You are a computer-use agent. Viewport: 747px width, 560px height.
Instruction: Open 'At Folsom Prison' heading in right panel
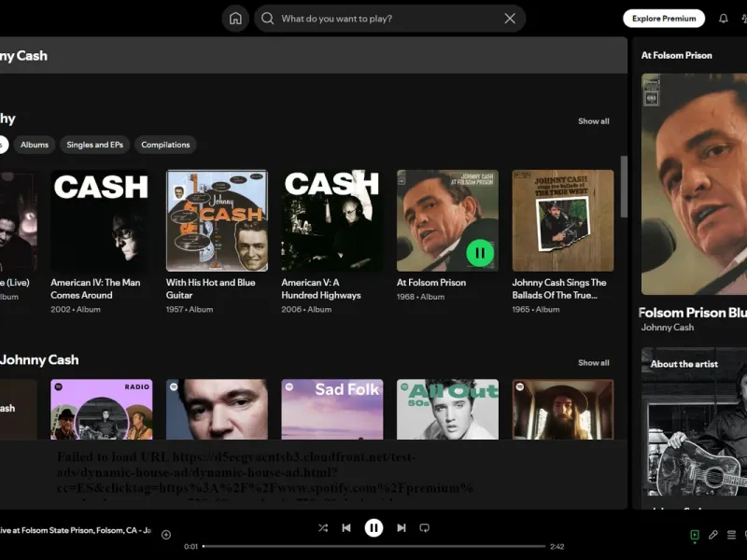tap(676, 55)
